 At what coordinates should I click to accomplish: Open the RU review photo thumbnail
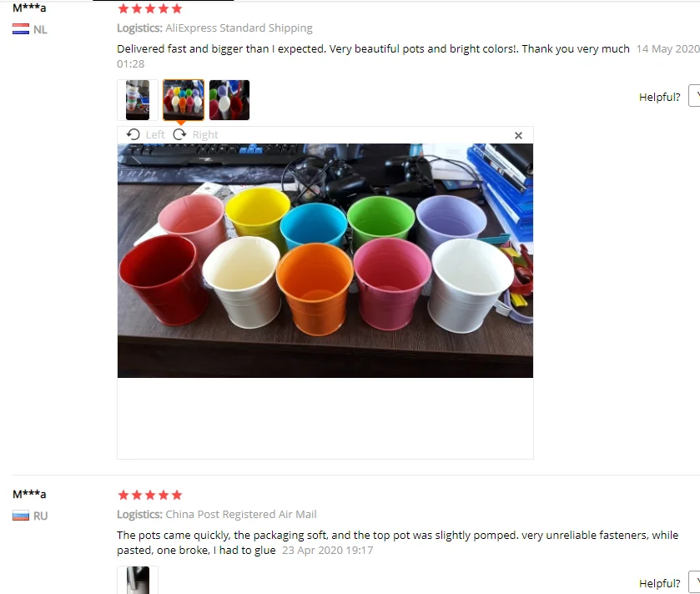pyautogui.click(x=138, y=580)
